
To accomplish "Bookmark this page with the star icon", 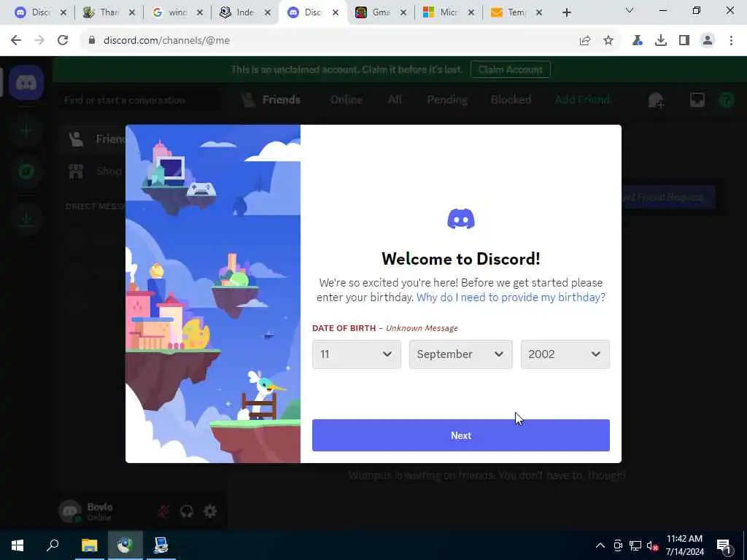I will click(608, 41).
